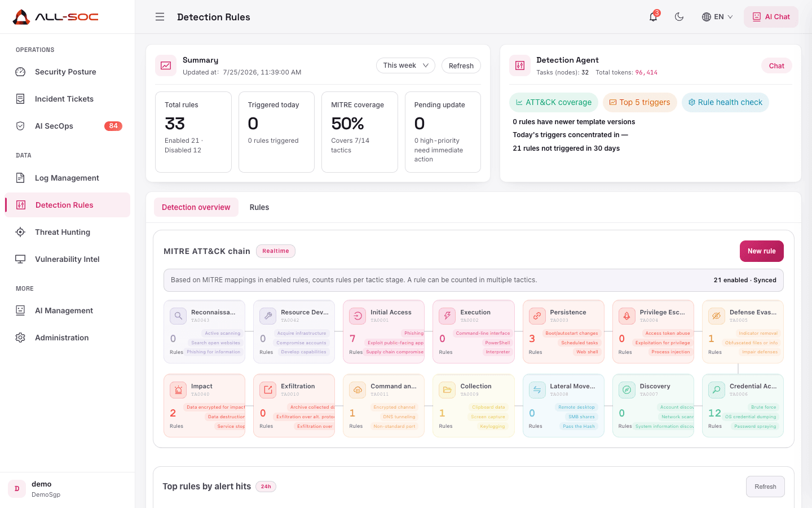This screenshot has width=812, height=508.
Task: Click the Vulnerability Intel monitor icon
Action: [x=20, y=259]
